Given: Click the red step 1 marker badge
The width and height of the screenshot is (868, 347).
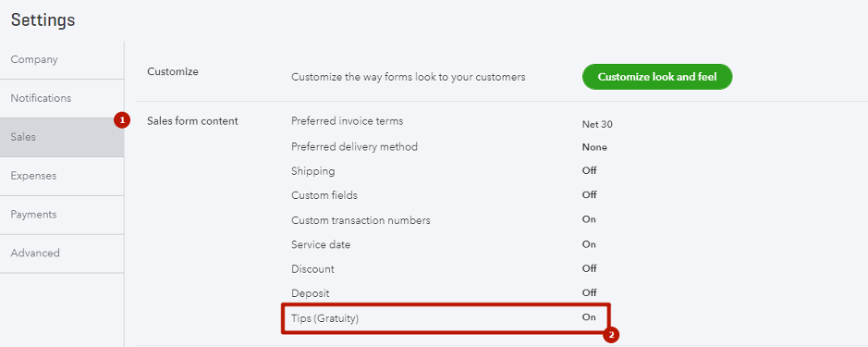Looking at the screenshot, I should tap(122, 120).
